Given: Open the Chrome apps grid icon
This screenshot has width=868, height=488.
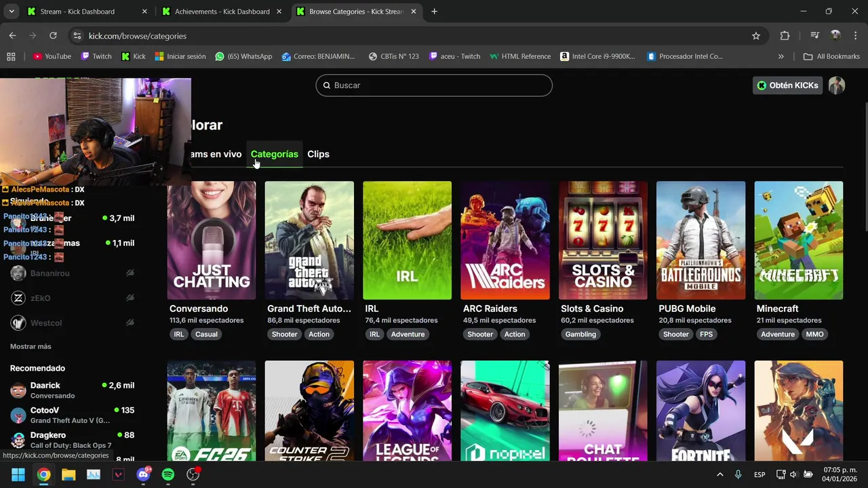Looking at the screenshot, I should coord(11,56).
